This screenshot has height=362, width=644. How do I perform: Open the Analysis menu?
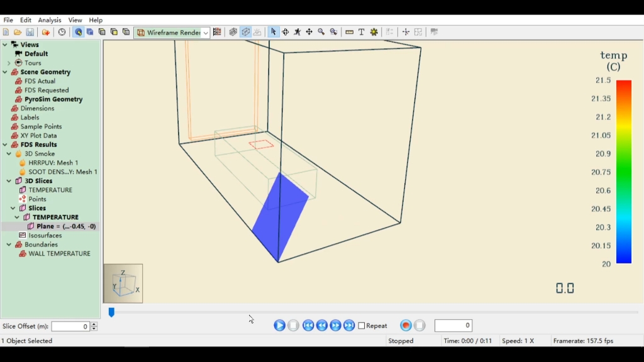pos(49,20)
